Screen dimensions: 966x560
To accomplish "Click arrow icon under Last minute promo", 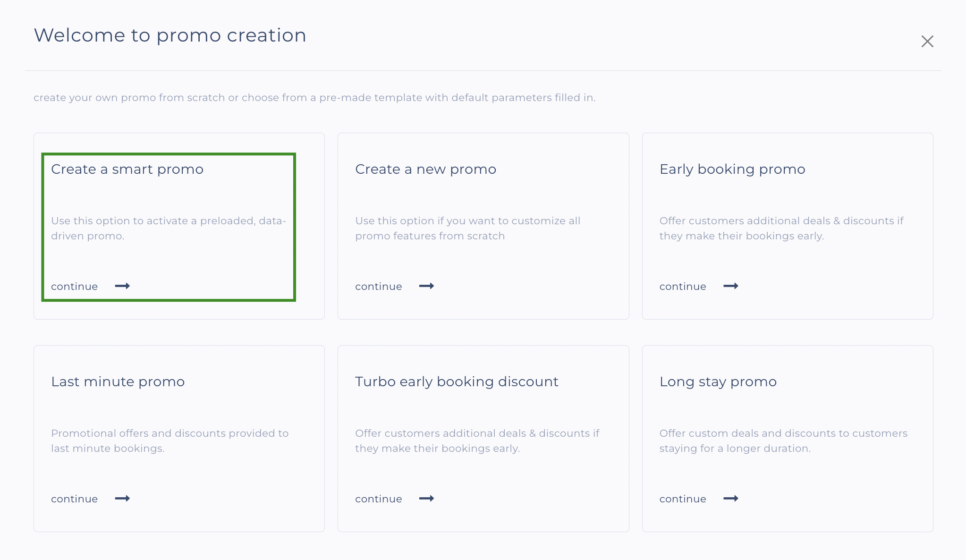I will pyautogui.click(x=122, y=499).
